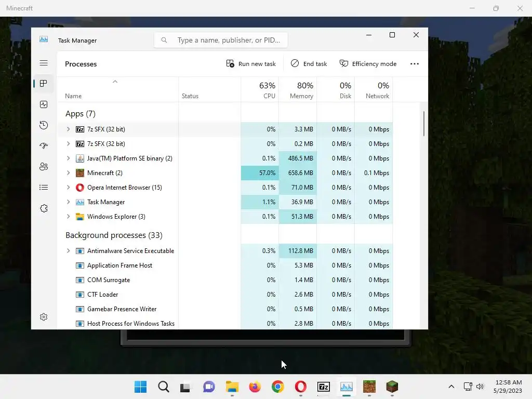The width and height of the screenshot is (532, 399).
Task: Click the volume icon in system tray
Action: pyautogui.click(x=480, y=387)
